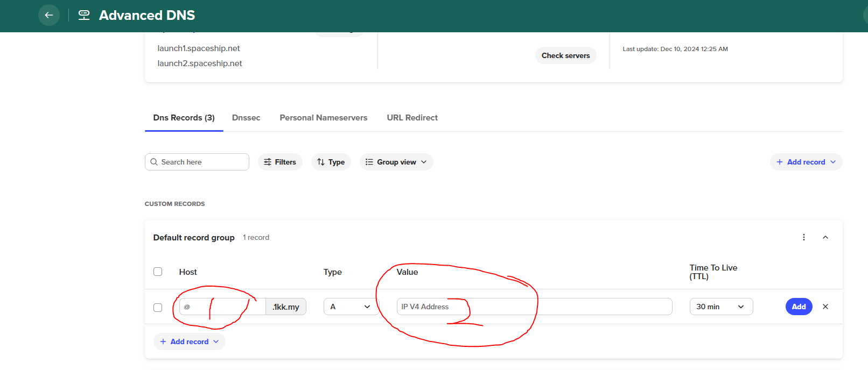Open the Group view dropdown
This screenshot has height=370, width=868.
tap(396, 162)
